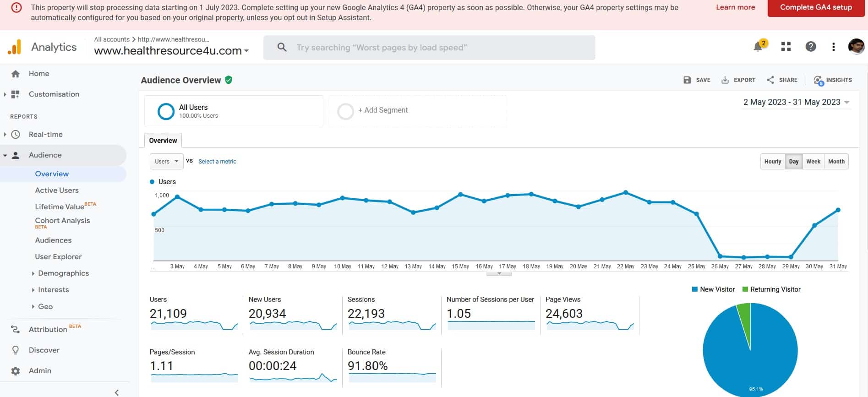Click the Sessions 22,193 value
This screenshot has width=868, height=397.
[x=366, y=314]
